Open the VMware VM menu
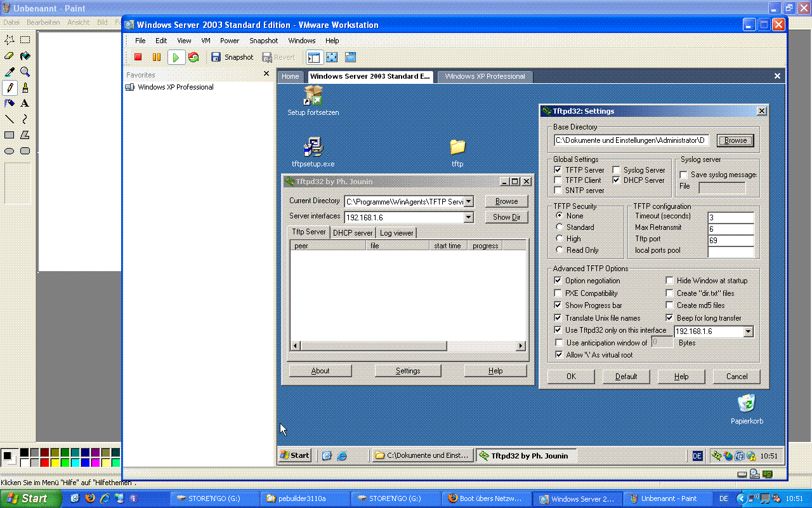Screen dimensions: 812x508 point(206,41)
